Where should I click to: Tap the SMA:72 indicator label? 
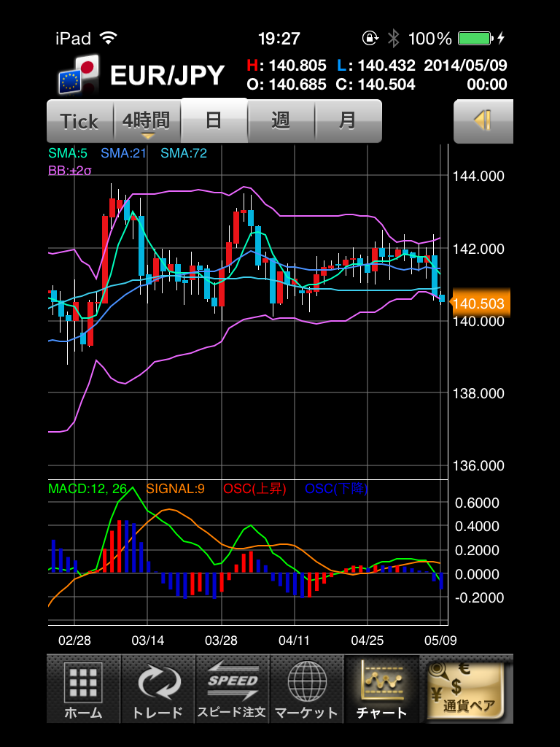pos(184,153)
